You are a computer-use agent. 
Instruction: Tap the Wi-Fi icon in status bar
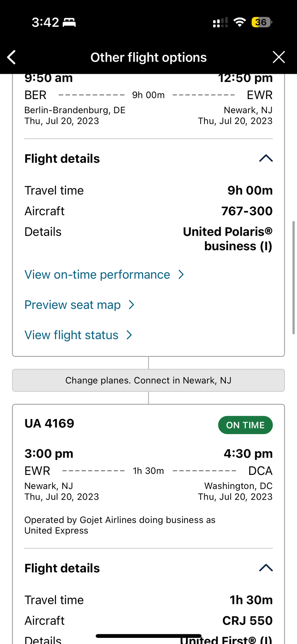pyautogui.click(x=239, y=22)
